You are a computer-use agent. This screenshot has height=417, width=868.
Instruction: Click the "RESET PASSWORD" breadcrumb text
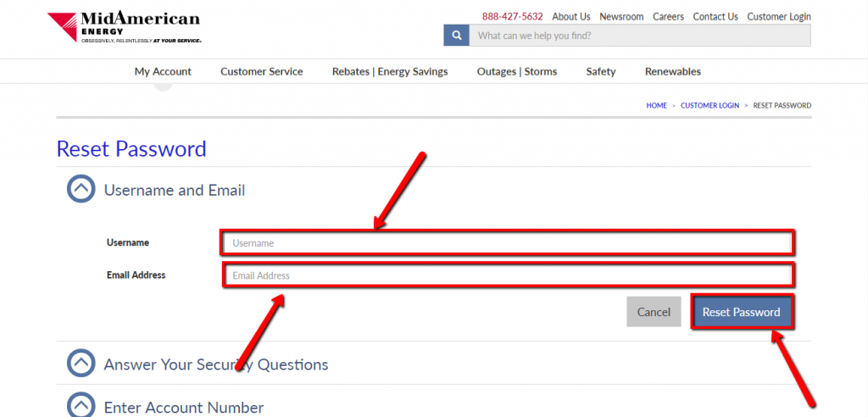782,105
